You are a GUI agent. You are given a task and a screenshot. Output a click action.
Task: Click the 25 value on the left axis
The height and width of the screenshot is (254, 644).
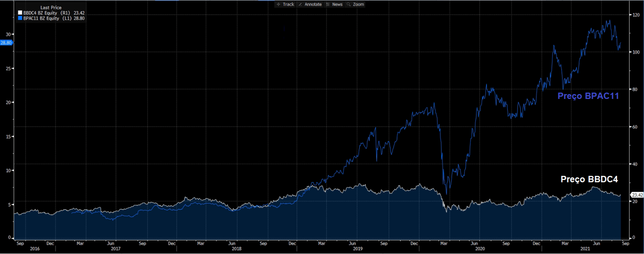tap(8, 69)
